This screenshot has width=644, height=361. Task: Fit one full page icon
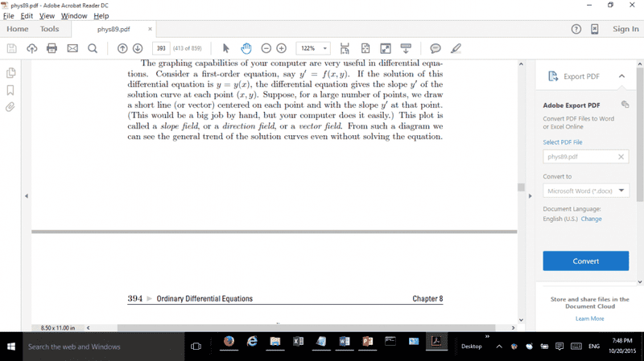coord(365,48)
